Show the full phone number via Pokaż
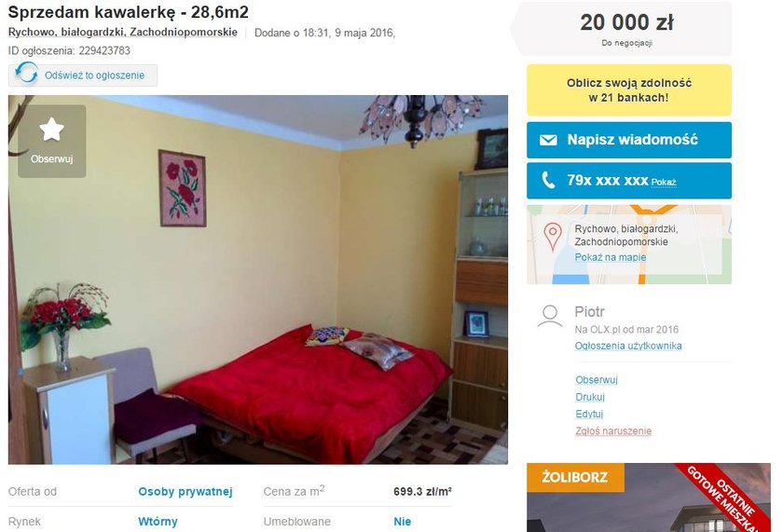The height and width of the screenshot is (532, 783). point(663,183)
